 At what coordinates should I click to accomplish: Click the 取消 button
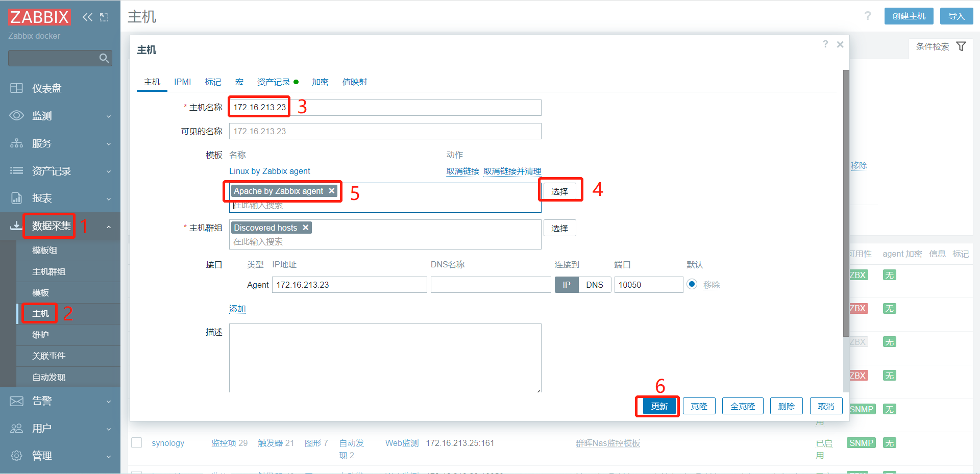(826, 406)
